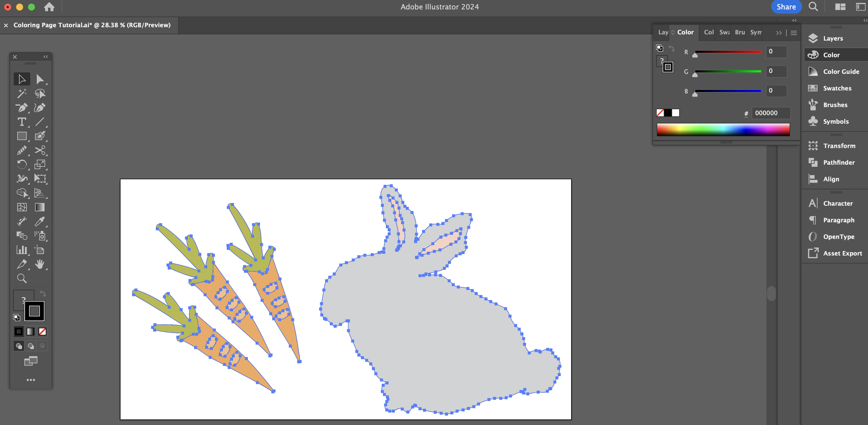This screenshot has height=425, width=868.
Task: Switch to the Swatches tab in panel
Action: click(x=724, y=32)
